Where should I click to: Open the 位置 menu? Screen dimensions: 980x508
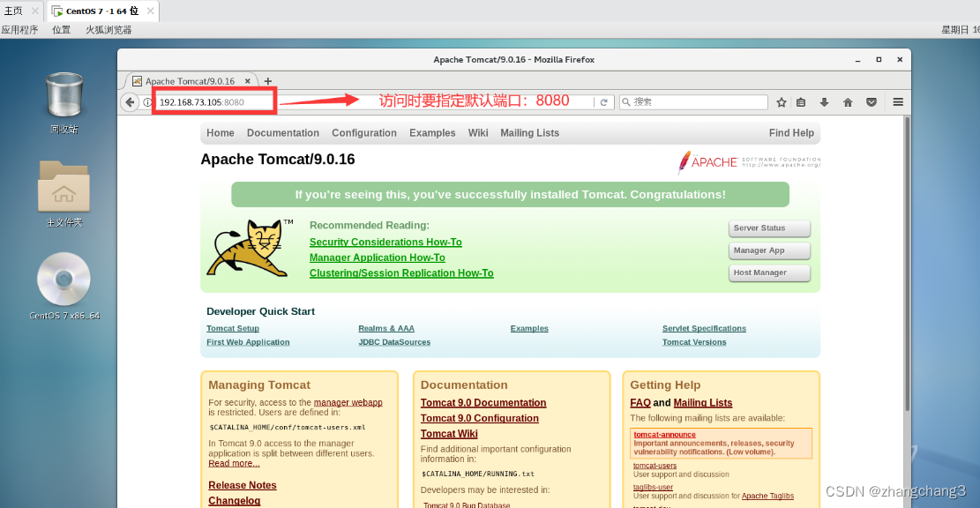click(x=61, y=30)
